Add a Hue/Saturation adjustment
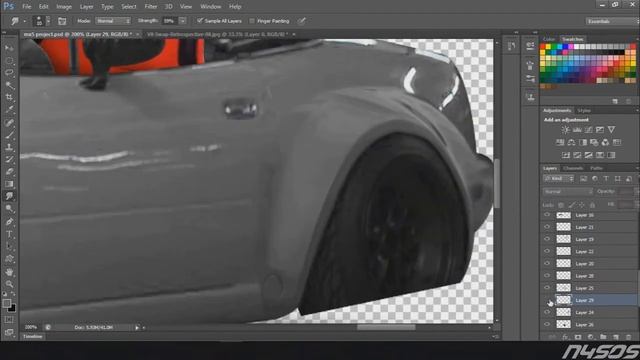Screen dimensions: 640x360 [x=560, y=142]
